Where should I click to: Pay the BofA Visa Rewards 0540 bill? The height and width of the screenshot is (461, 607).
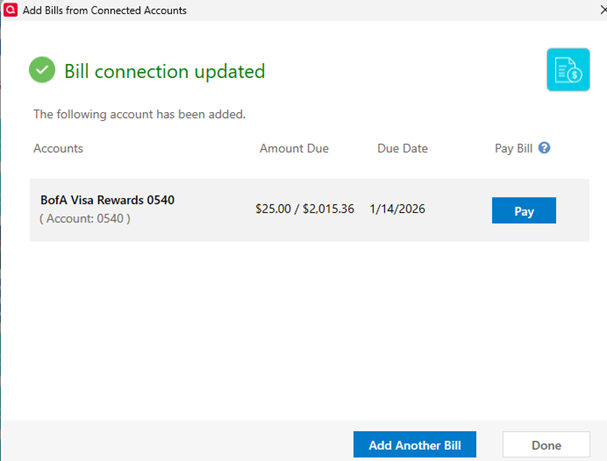[x=524, y=211]
